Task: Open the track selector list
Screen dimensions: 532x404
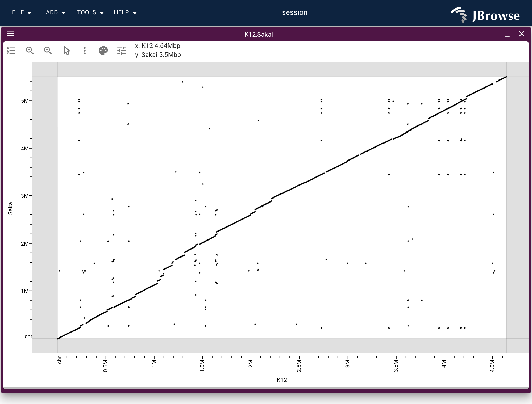Action: pyautogui.click(x=11, y=50)
